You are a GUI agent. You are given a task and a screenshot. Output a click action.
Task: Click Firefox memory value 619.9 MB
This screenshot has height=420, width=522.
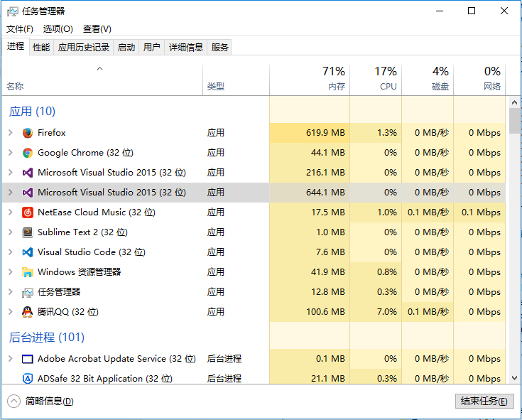325,133
